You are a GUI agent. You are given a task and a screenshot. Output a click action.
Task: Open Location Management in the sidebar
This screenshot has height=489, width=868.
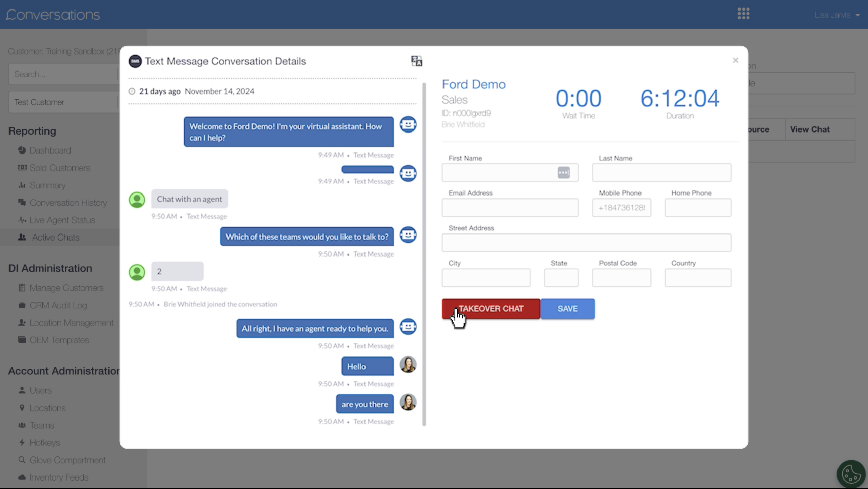[71, 323]
